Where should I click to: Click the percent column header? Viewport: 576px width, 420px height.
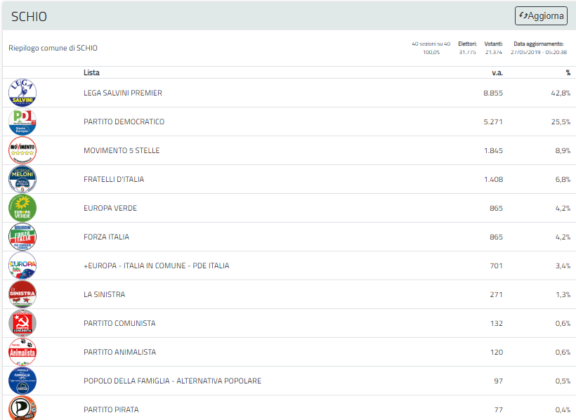568,73
